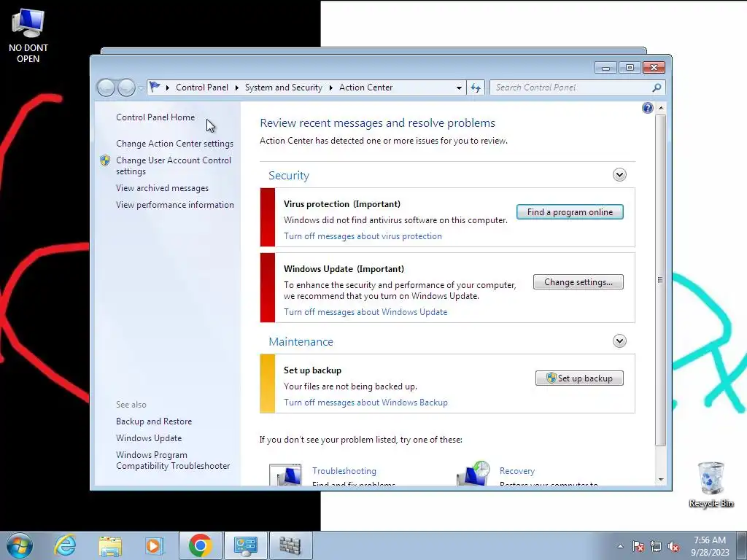Viewport: 747px width, 560px height.
Task: Click the scrollbar down arrow
Action: click(x=660, y=480)
